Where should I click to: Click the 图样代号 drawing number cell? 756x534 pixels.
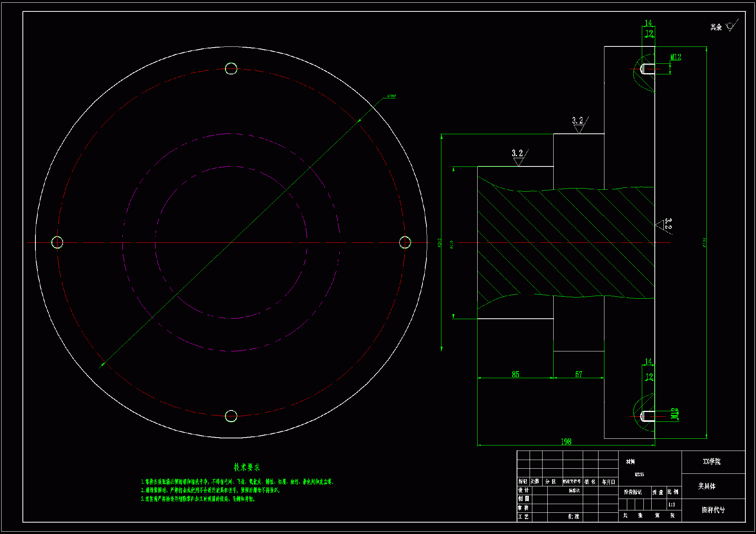click(x=713, y=510)
